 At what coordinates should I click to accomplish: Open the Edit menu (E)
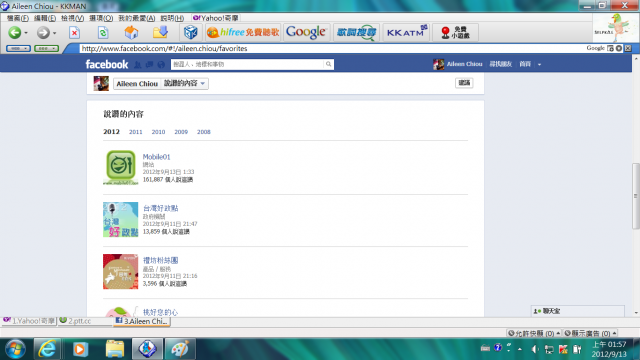tap(44, 18)
